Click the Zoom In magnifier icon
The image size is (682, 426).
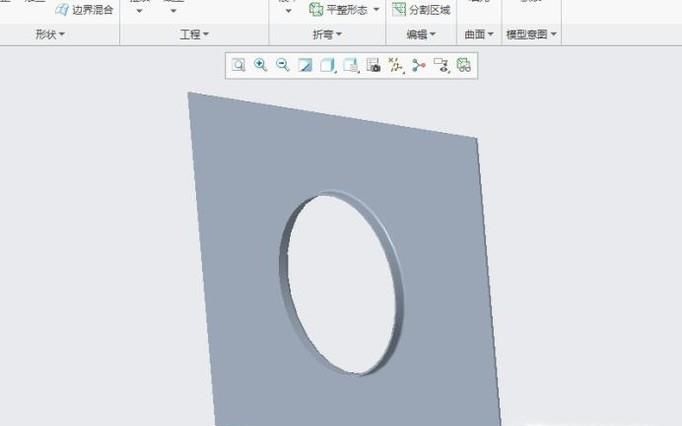261,65
